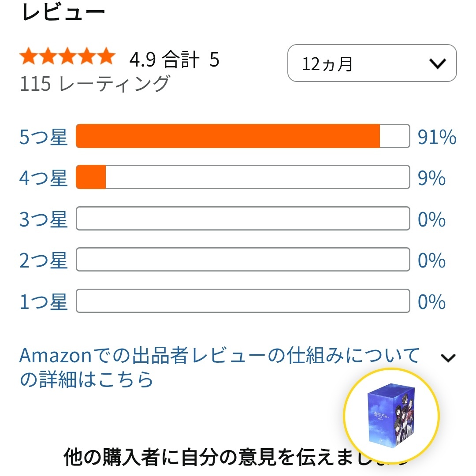The image size is (476, 476).
Task: Click the 5-star rating bar
Action: [x=243, y=136]
